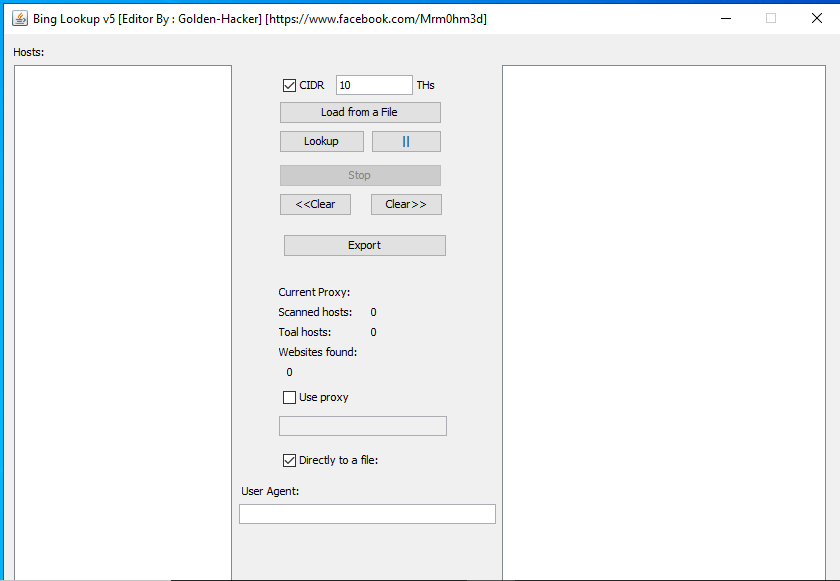
Task: Start scanning with the Lookup button
Action: pos(321,141)
